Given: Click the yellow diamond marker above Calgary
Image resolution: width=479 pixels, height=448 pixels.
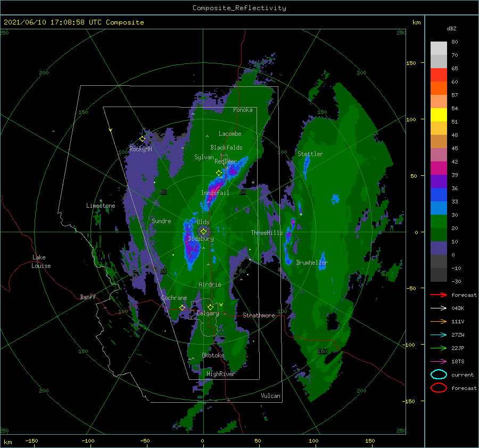Looking at the screenshot, I should 210,307.
